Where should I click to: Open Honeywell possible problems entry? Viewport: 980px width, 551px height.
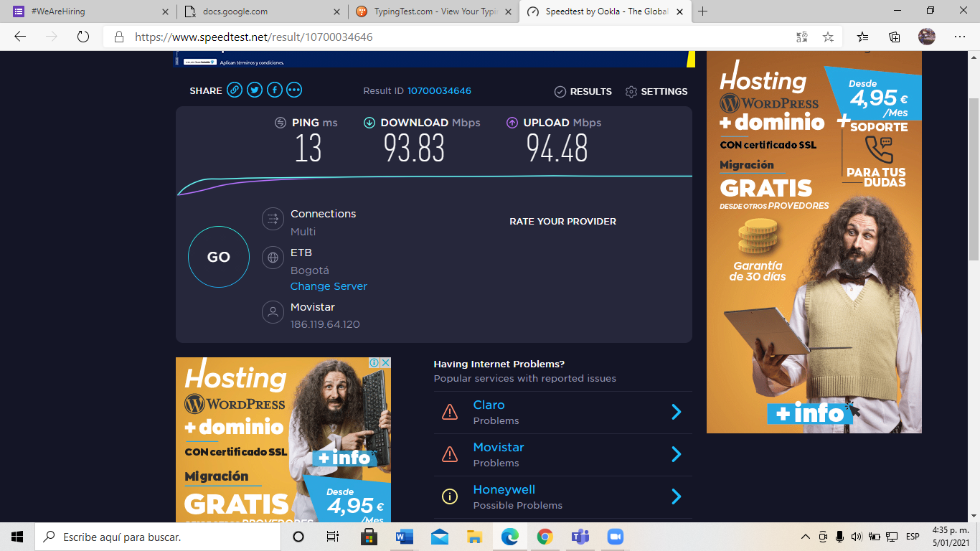pos(563,497)
